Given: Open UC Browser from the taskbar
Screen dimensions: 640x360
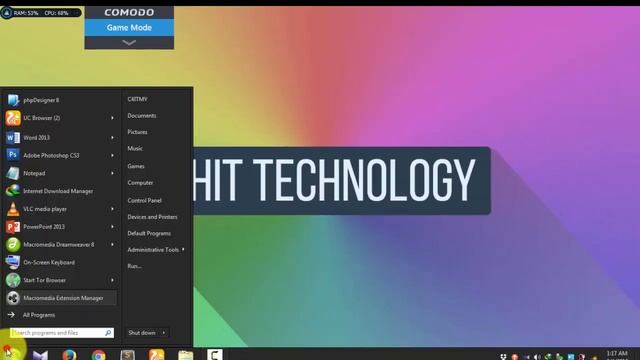Looking at the screenshot, I should (156, 355).
